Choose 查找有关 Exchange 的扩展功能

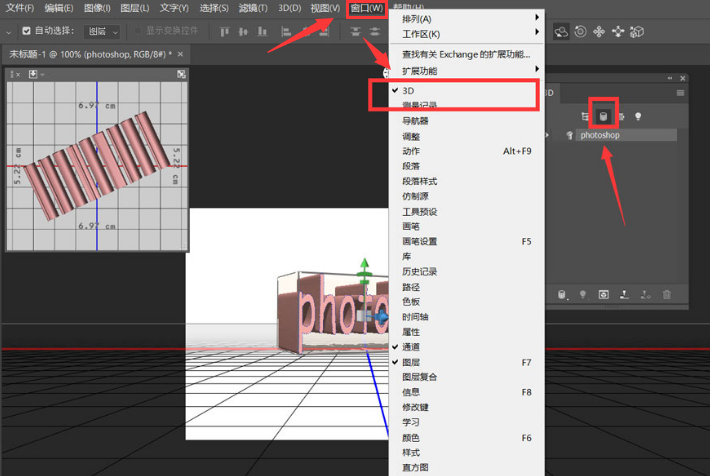tap(465, 54)
